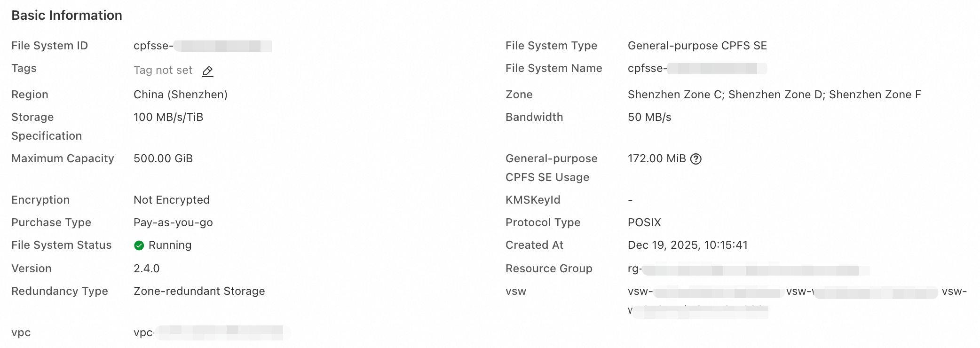The height and width of the screenshot is (348, 980).
Task: Click the Resource Group rg- value
Action: click(x=748, y=269)
